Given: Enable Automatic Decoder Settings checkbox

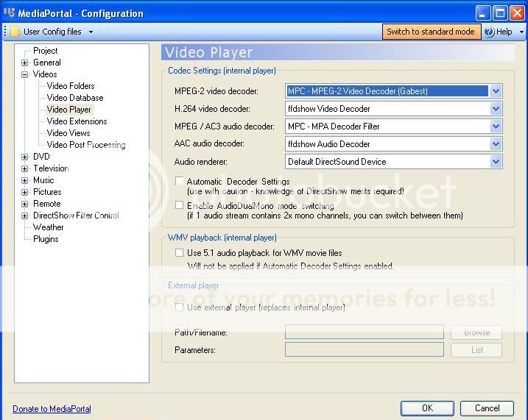Looking at the screenshot, I should click(180, 181).
